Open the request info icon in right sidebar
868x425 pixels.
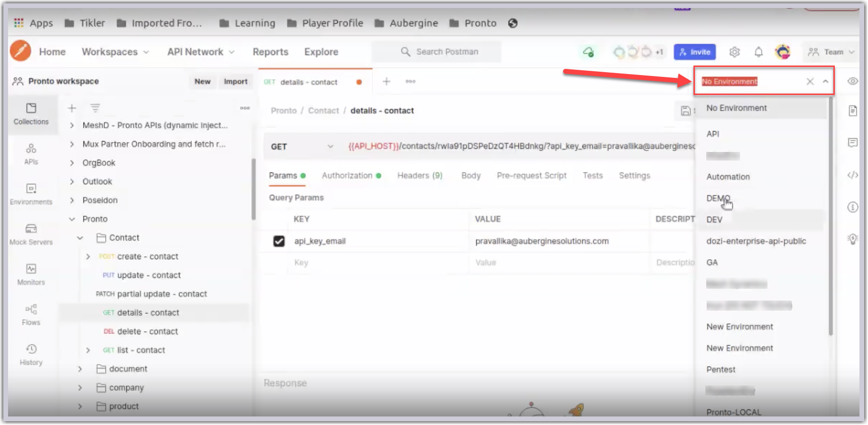[x=852, y=207]
